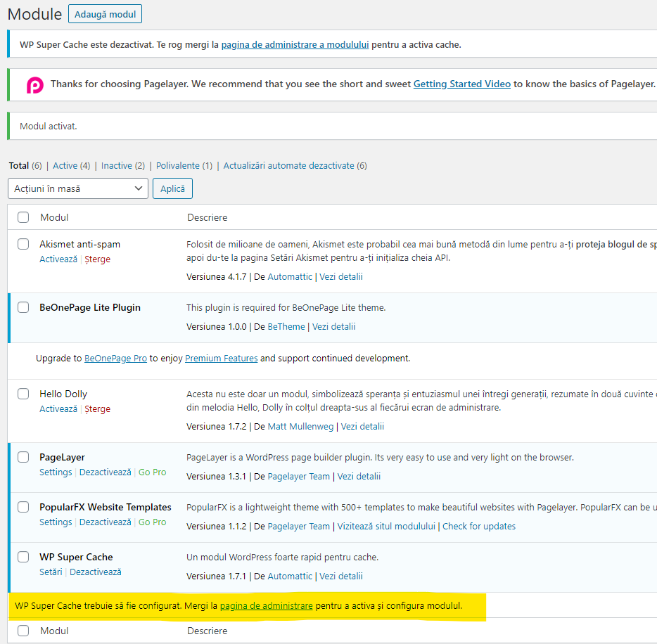Tick the select-all checkbox in table header
657x644 pixels.
pyautogui.click(x=23, y=217)
